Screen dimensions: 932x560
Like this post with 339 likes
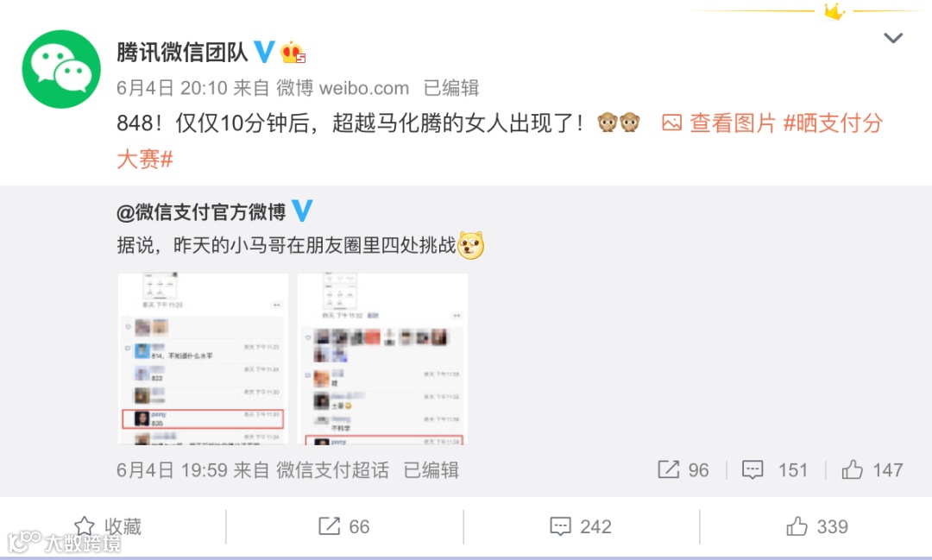pyautogui.click(x=817, y=526)
